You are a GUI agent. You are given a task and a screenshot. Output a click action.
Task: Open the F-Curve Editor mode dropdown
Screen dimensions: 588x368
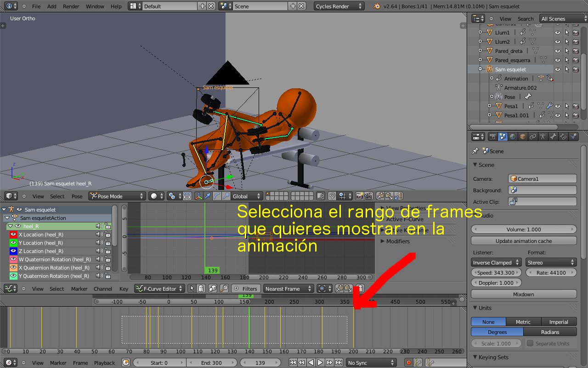[159, 288]
